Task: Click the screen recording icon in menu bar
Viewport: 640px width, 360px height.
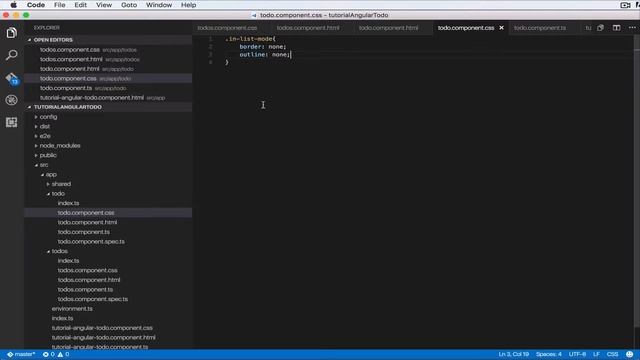Action: [x=625, y=5]
